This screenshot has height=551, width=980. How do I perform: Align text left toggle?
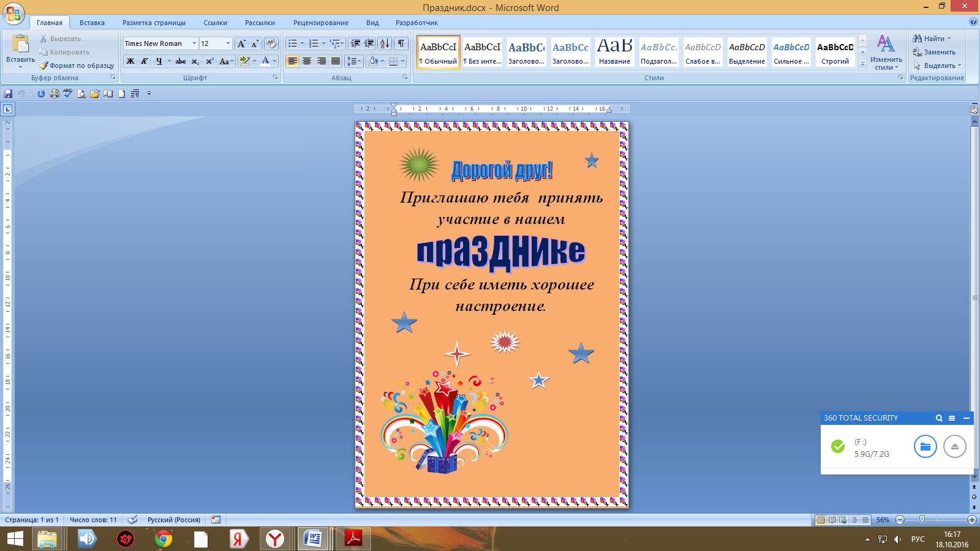point(293,61)
